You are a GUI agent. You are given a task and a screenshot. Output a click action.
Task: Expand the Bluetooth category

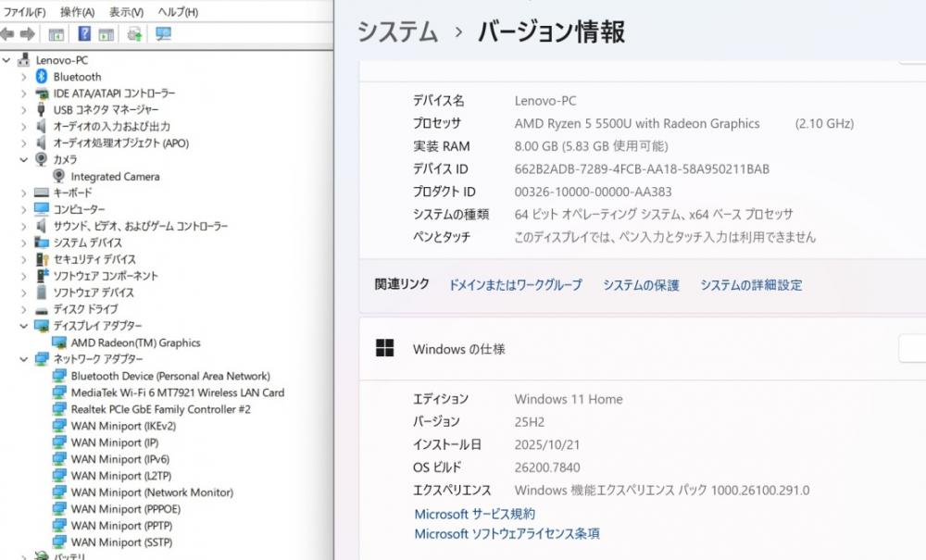24,77
